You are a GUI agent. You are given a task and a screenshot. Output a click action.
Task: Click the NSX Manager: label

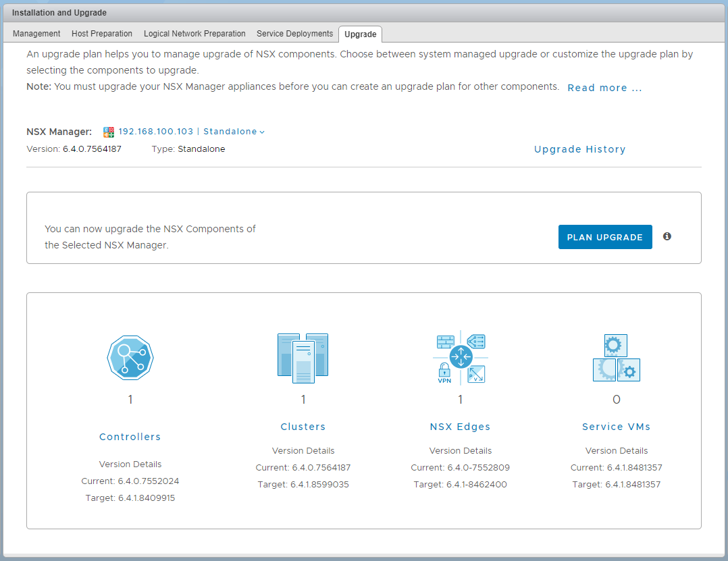59,132
